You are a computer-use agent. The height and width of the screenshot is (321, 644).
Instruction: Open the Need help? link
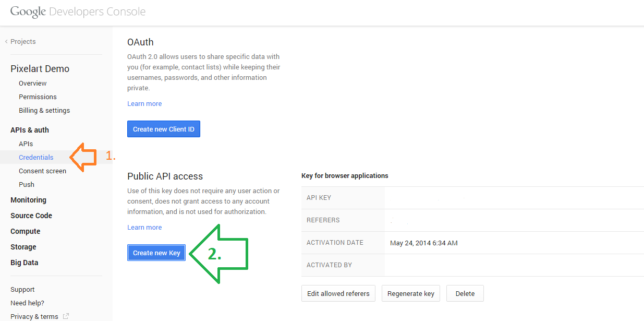pos(27,303)
